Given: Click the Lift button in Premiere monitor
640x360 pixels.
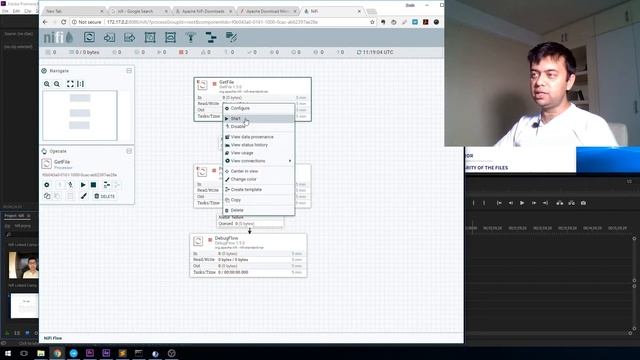Looking at the screenshot, I should (x=560, y=203).
